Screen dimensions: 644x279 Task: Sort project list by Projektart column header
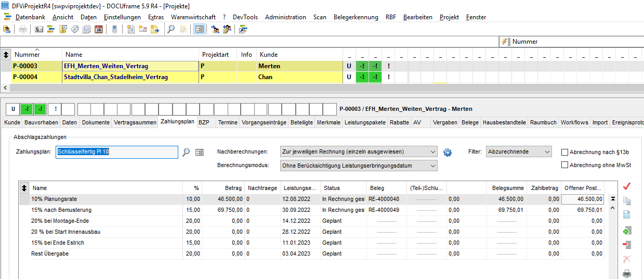218,55
